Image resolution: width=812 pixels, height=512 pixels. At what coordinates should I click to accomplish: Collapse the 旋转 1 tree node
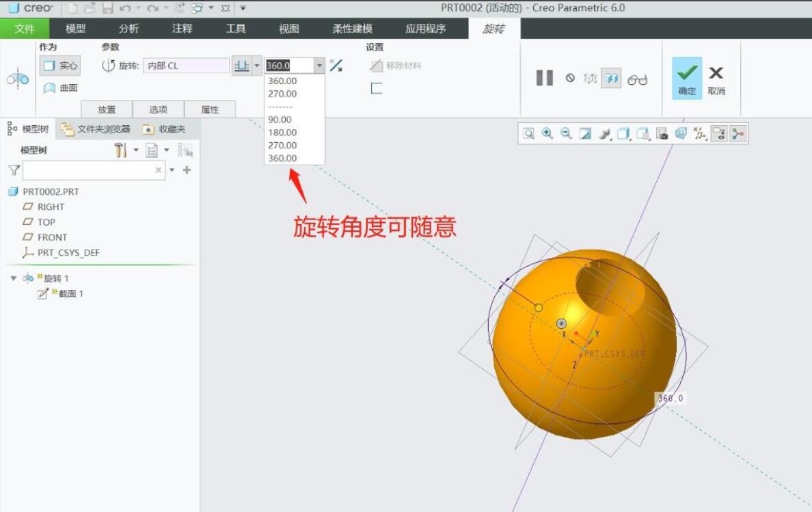point(14,278)
